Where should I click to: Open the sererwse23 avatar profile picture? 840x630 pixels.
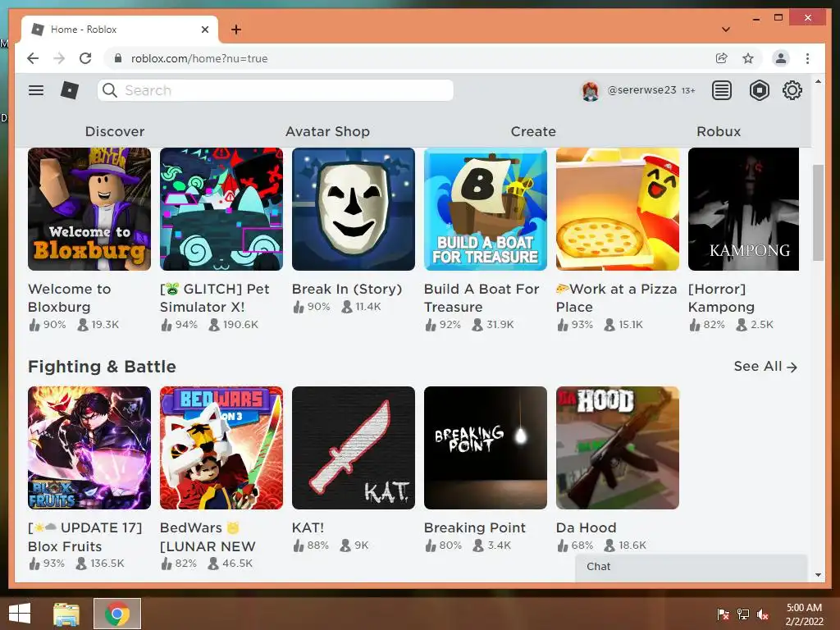591,91
